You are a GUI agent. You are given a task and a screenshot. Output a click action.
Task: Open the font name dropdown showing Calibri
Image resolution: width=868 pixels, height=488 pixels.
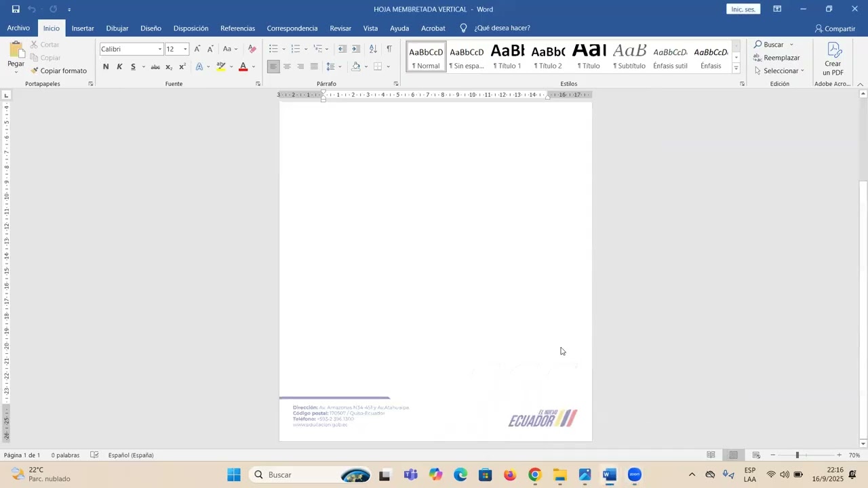pyautogui.click(x=160, y=49)
